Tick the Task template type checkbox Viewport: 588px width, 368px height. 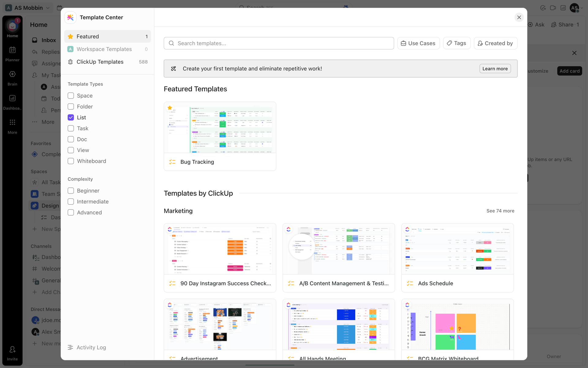click(71, 128)
